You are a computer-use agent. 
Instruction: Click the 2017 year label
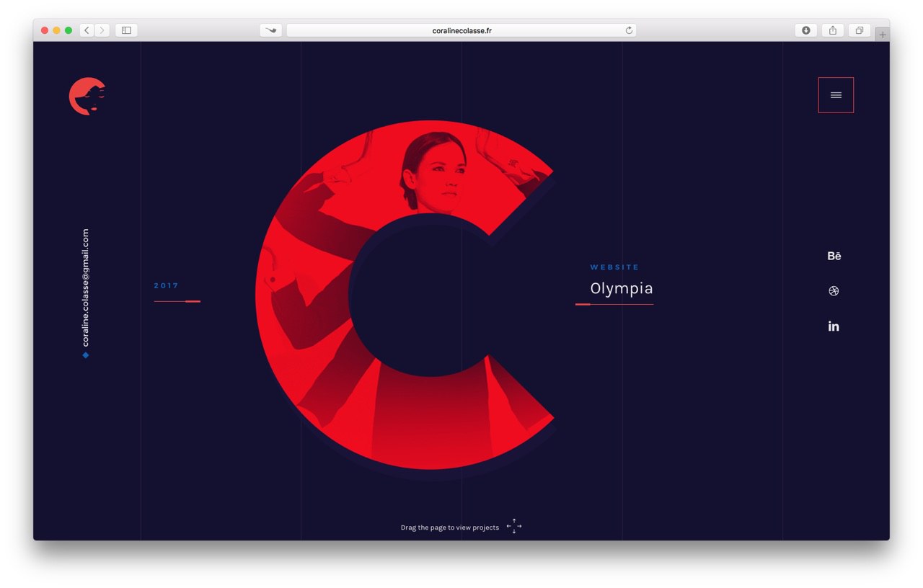(x=166, y=285)
